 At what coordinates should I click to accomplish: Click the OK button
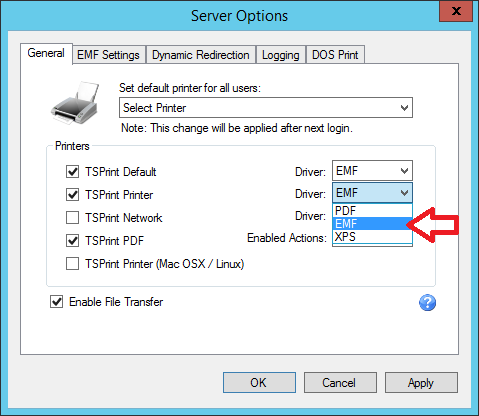259,382
